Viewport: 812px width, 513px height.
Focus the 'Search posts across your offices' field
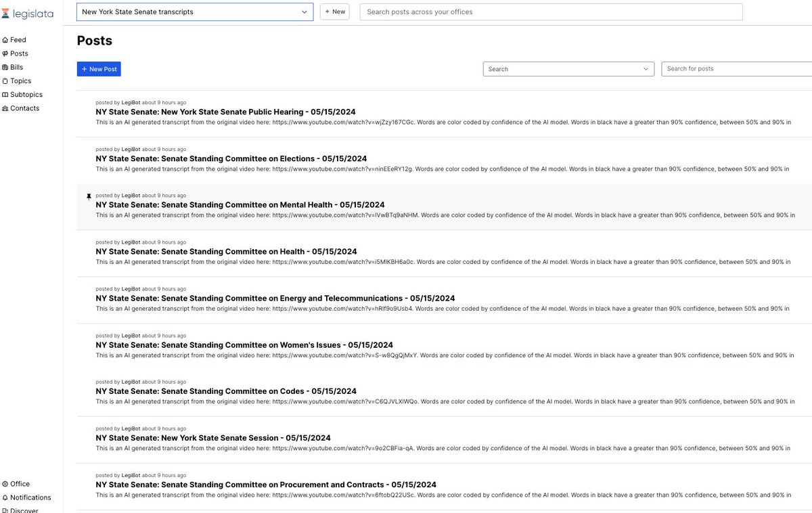click(551, 12)
